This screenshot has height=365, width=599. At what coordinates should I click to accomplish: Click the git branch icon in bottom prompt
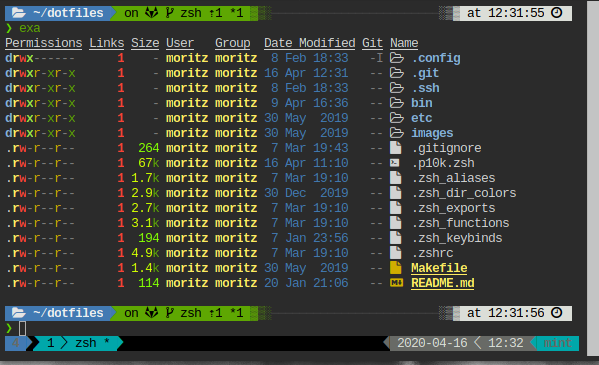point(170,313)
